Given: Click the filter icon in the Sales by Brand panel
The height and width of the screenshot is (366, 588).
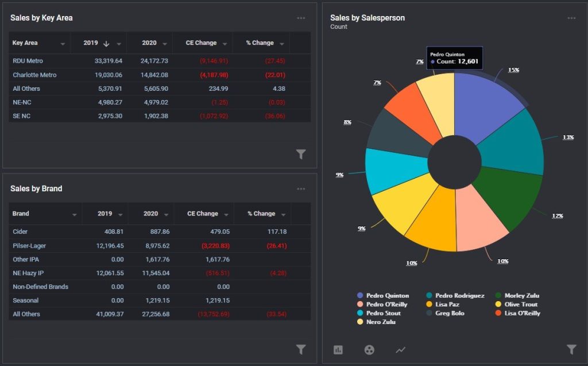Looking at the screenshot, I should (301, 349).
